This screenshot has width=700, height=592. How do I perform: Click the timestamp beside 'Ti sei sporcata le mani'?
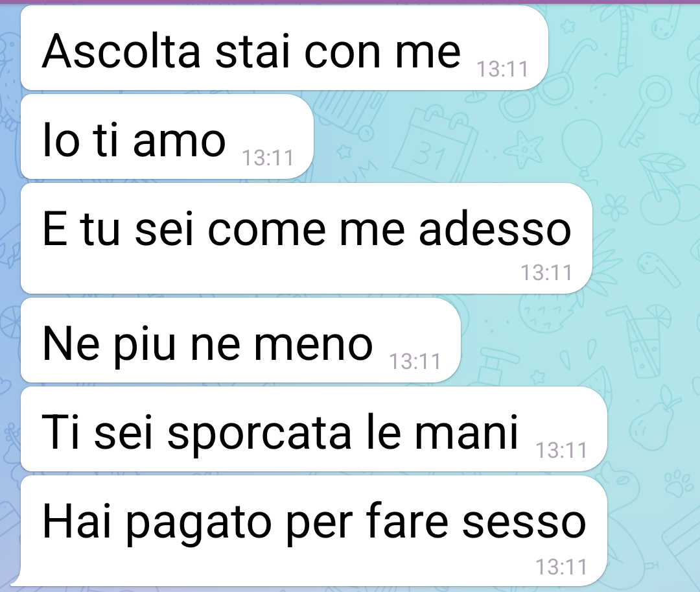pos(561,450)
